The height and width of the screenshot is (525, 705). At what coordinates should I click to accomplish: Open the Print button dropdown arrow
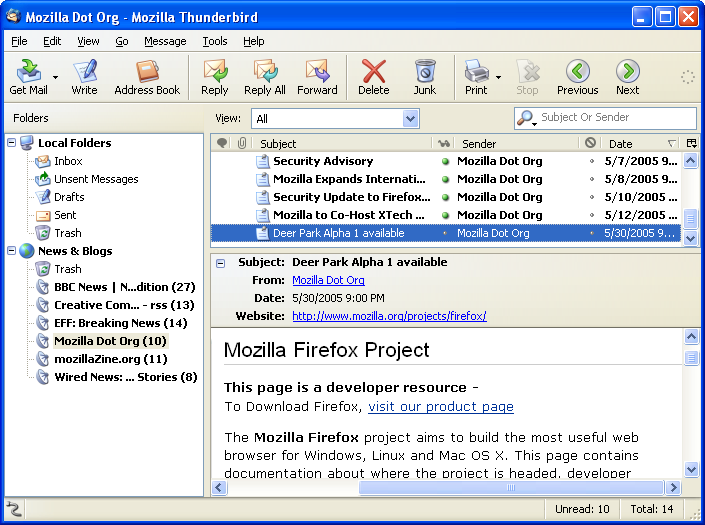coord(498,76)
